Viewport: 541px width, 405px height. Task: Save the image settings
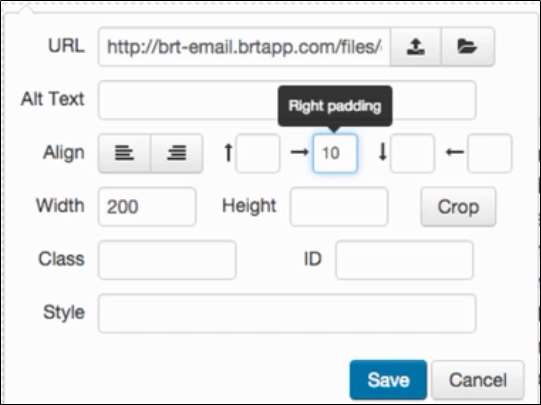pos(388,380)
